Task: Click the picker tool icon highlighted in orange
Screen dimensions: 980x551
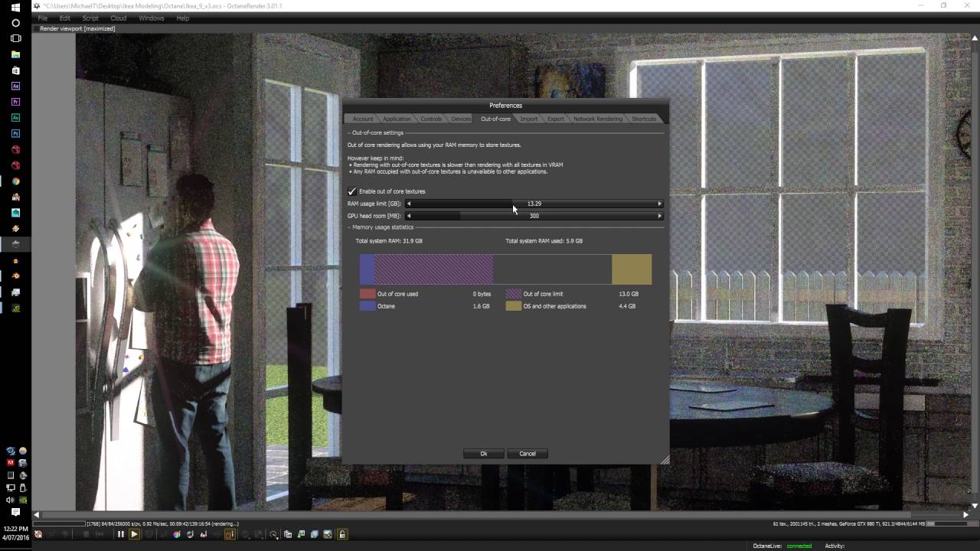Action: [230, 534]
